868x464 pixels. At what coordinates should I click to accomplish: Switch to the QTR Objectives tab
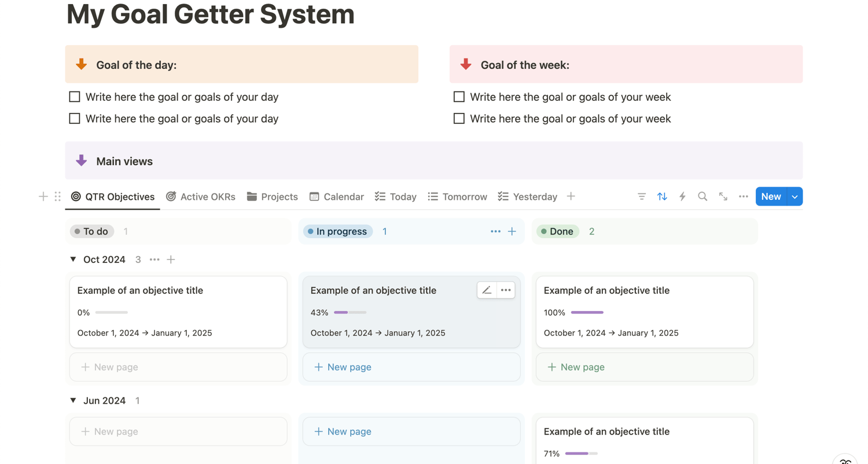pos(113,196)
